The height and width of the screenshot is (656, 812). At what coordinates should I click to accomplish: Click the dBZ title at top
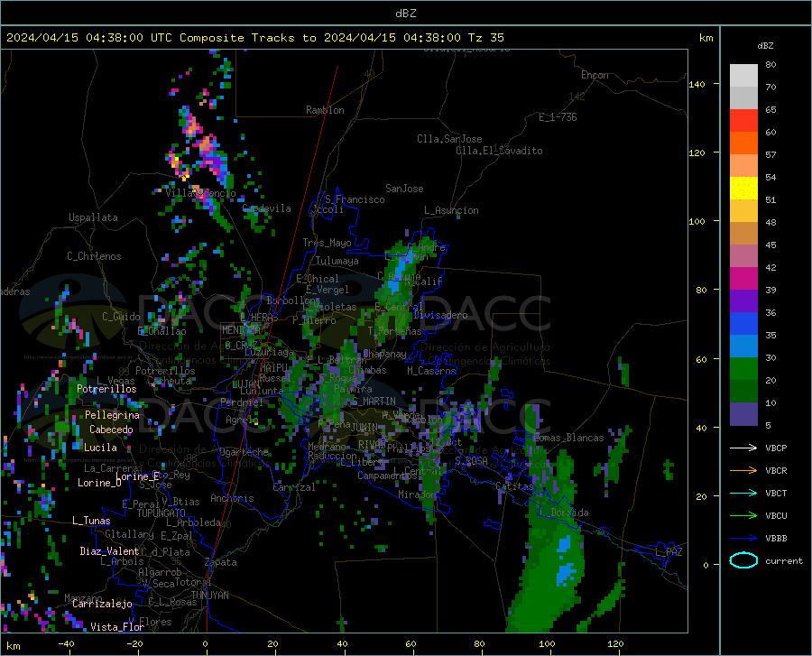405,14
